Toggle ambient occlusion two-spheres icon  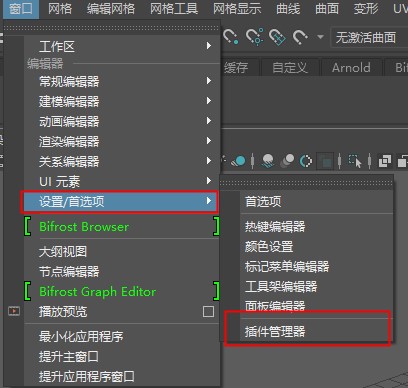coord(287,161)
